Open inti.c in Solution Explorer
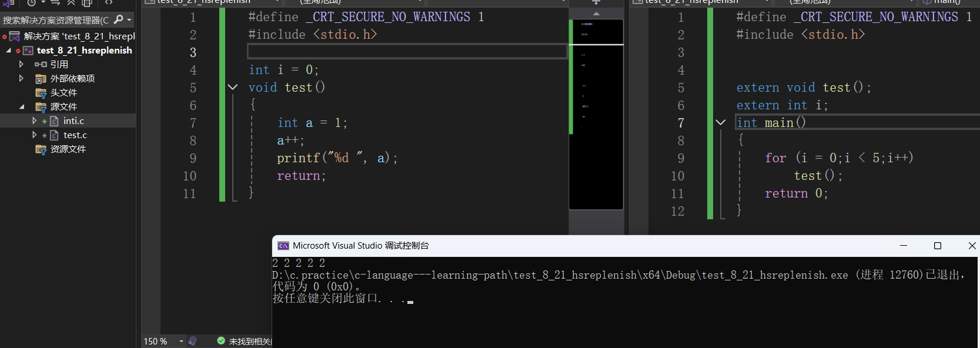980x348 pixels. coord(73,121)
